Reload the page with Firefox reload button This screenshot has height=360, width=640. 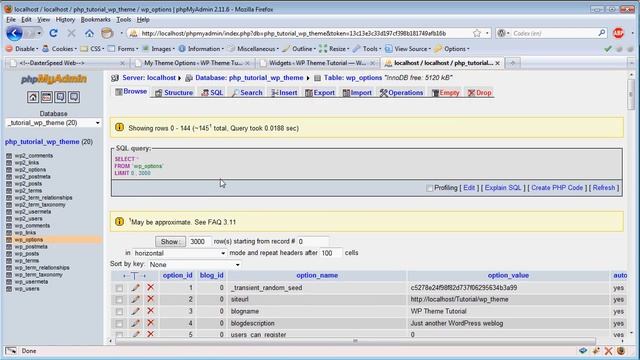point(53,33)
